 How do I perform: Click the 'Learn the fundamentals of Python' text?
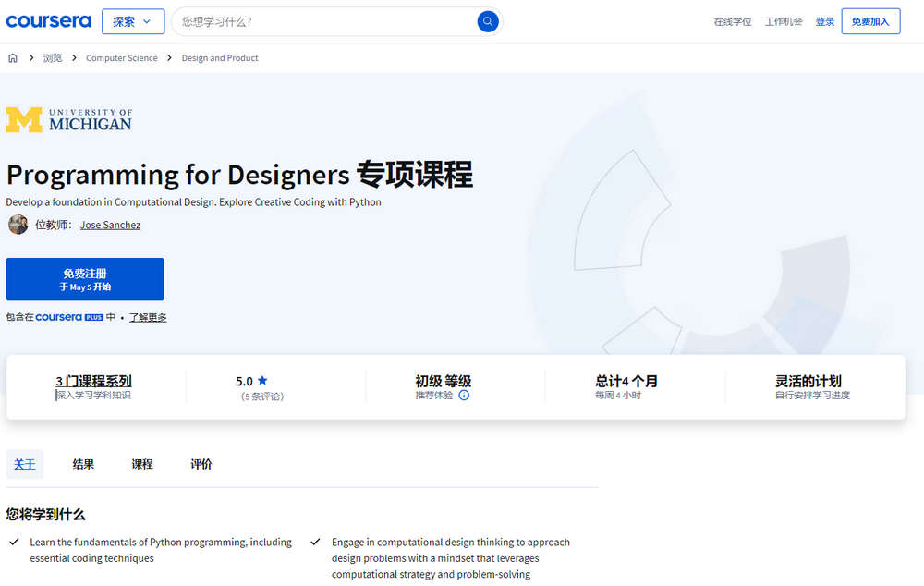click(161, 550)
